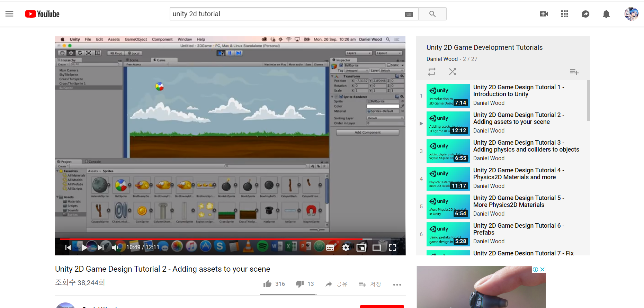Close the ad with X icon
This screenshot has height=308, width=644.
tap(543, 269)
